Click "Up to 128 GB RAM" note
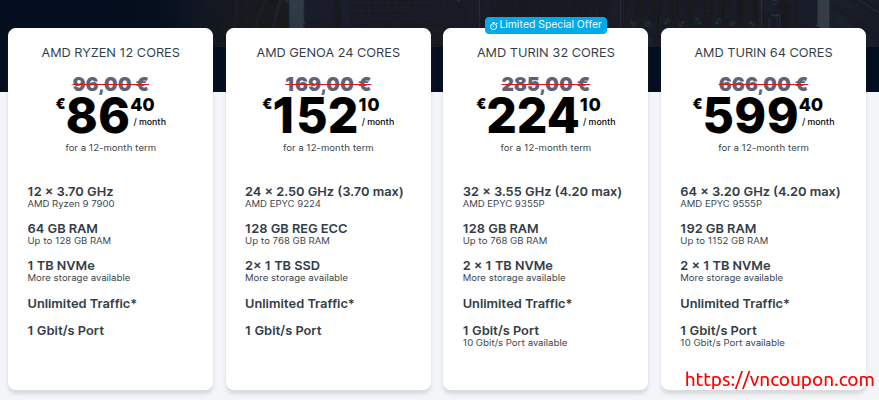The image size is (879, 400). pos(69,241)
